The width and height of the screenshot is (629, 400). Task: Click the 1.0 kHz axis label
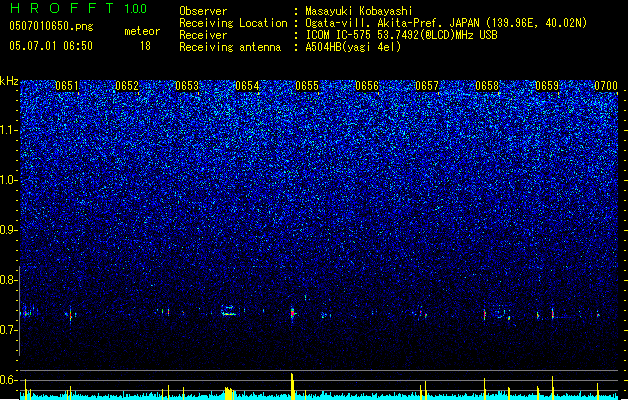point(9,180)
